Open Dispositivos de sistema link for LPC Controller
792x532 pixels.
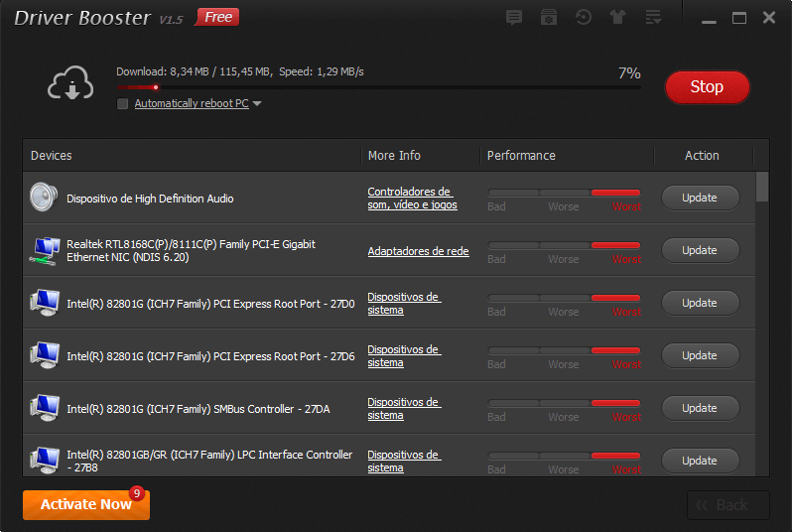coord(404,461)
